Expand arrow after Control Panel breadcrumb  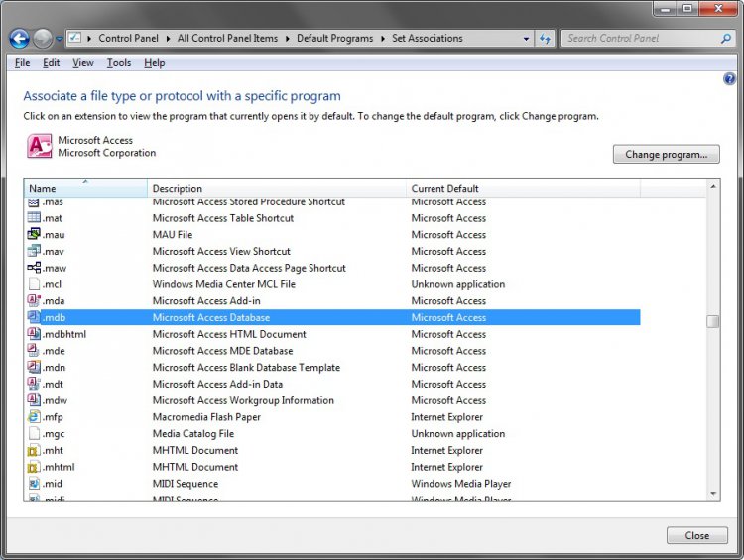[168, 39]
